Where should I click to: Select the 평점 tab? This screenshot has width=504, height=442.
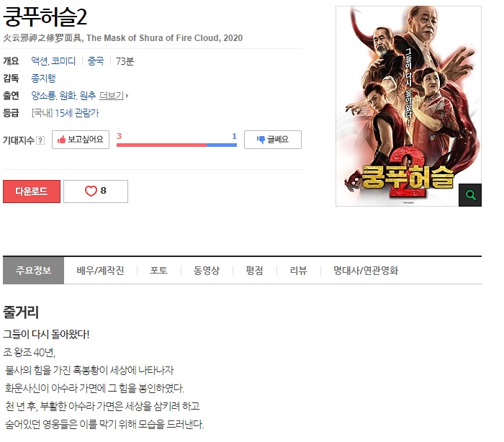(x=254, y=271)
